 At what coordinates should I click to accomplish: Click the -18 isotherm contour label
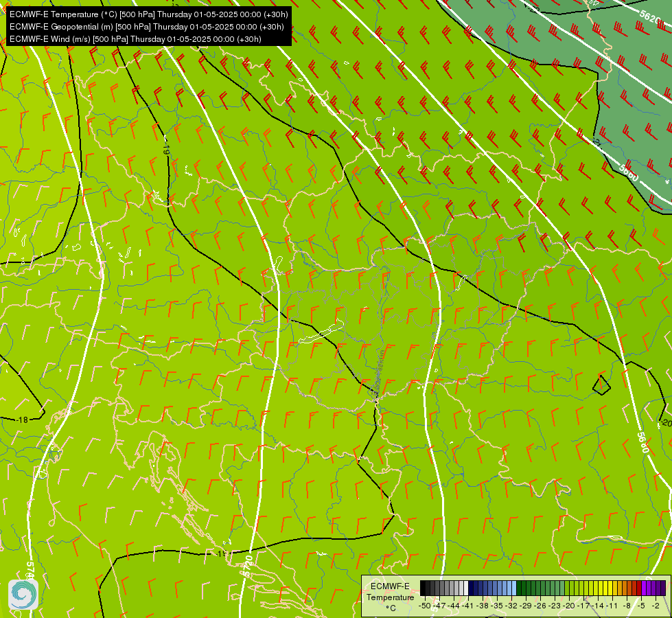(x=22, y=420)
